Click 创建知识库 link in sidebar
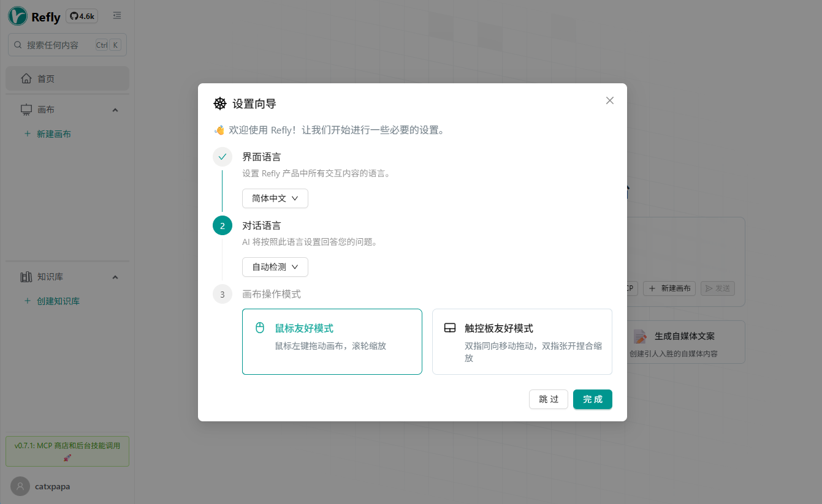This screenshot has width=822, height=504. [58, 301]
